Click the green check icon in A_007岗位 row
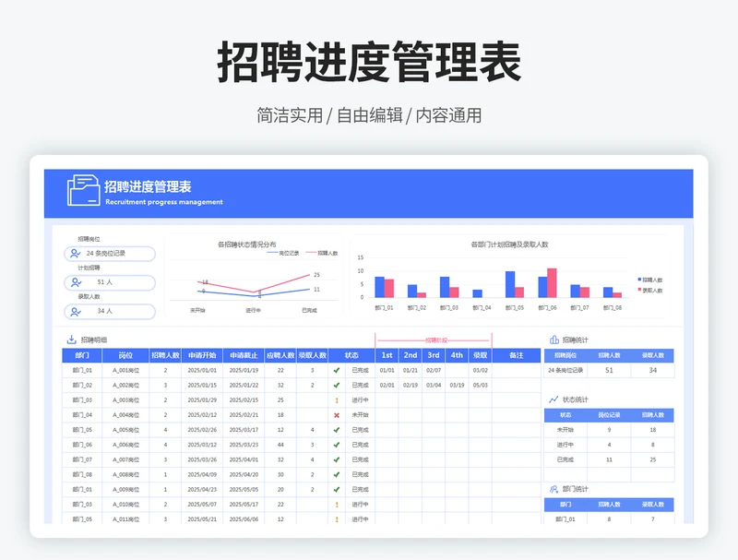 [337, 459]
